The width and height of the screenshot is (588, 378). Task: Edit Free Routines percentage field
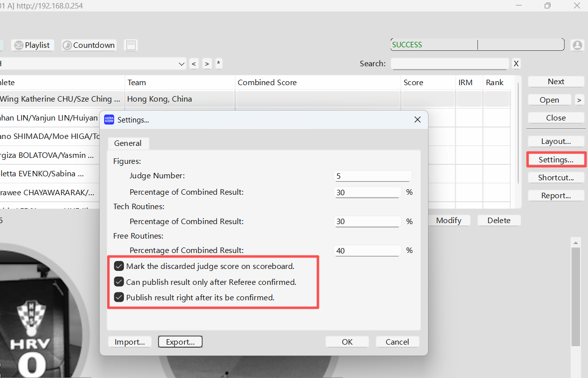coord(367,251)
